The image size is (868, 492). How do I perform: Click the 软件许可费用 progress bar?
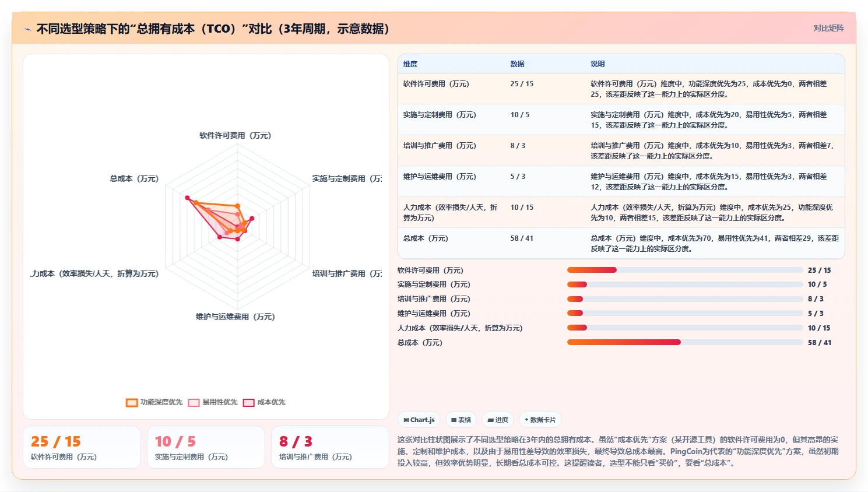(x=685, y=270)
